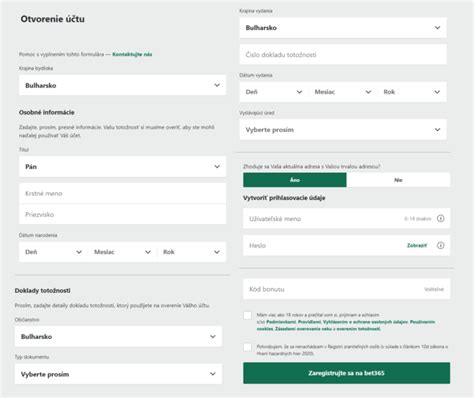Click the Kontaktujte nás link
This screenshot has height=398, width=474.
point(132,54)
